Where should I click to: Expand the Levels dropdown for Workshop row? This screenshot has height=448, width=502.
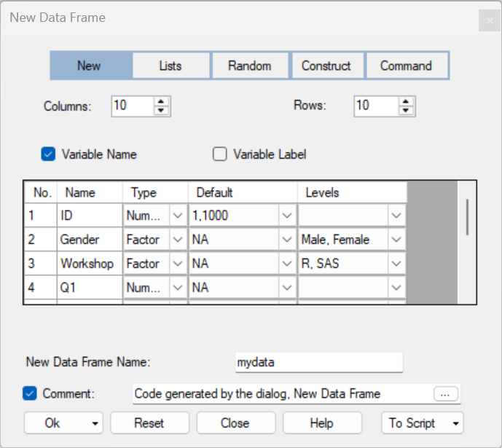[x=396, y=264]
